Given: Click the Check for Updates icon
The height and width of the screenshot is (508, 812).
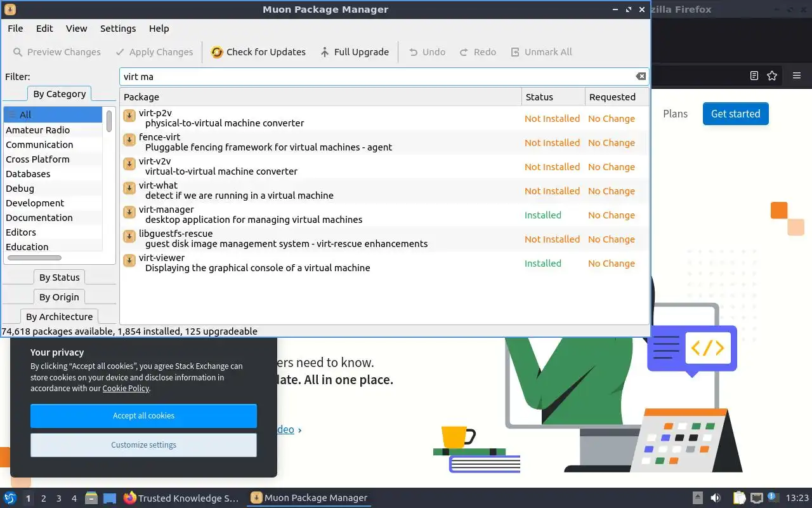Looking at the screenshot, I should tap(217, 52).
